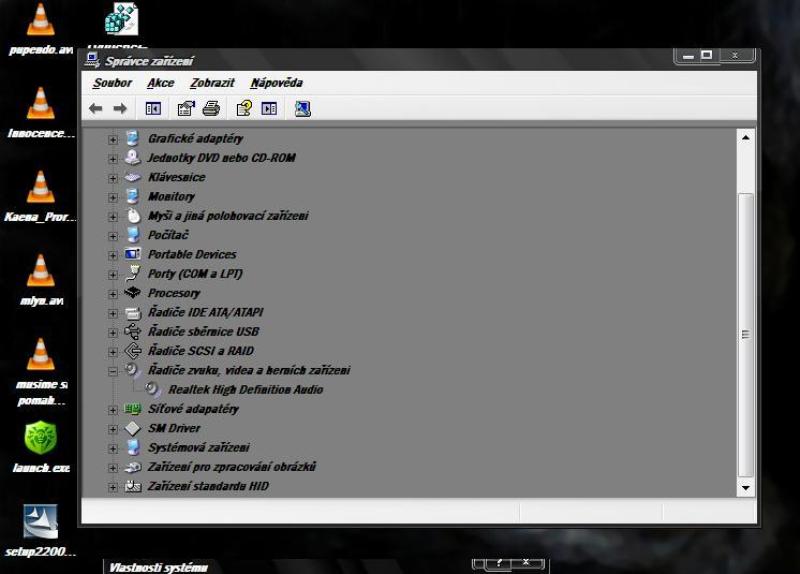Expand the Síťové adaptéry node

coord(113,410)
